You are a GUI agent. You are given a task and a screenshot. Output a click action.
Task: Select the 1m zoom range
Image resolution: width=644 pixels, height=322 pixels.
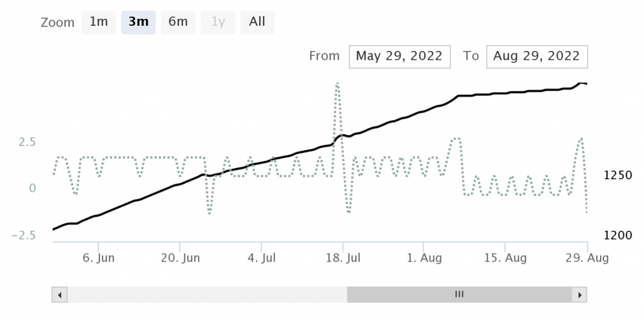99,22
